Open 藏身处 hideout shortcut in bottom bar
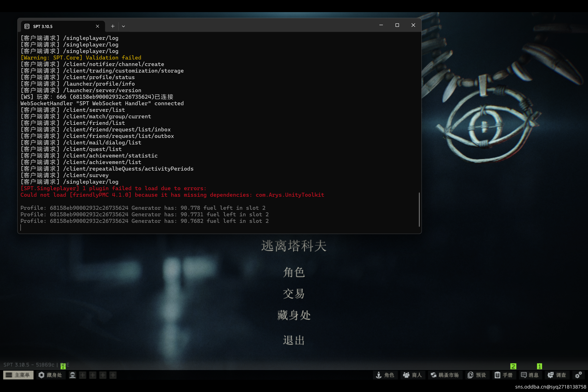 click(50, 375)
